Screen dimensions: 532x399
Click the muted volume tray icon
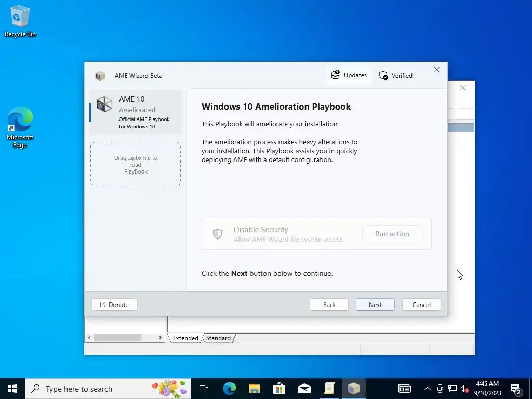pyautogui.click(x=464, y=389)
